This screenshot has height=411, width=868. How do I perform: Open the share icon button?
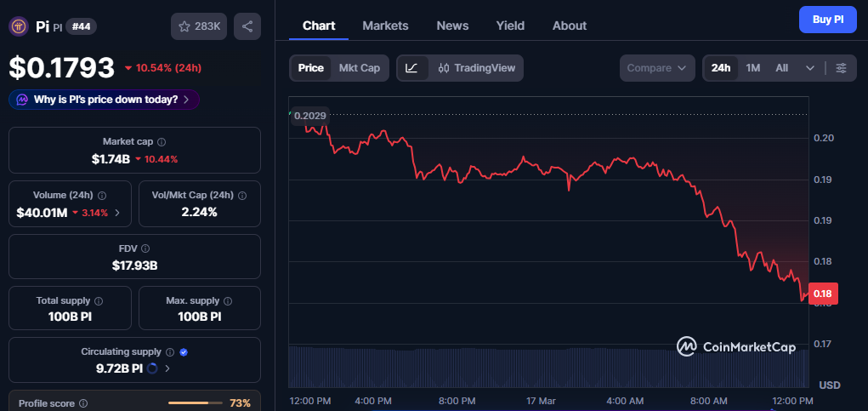247,26
